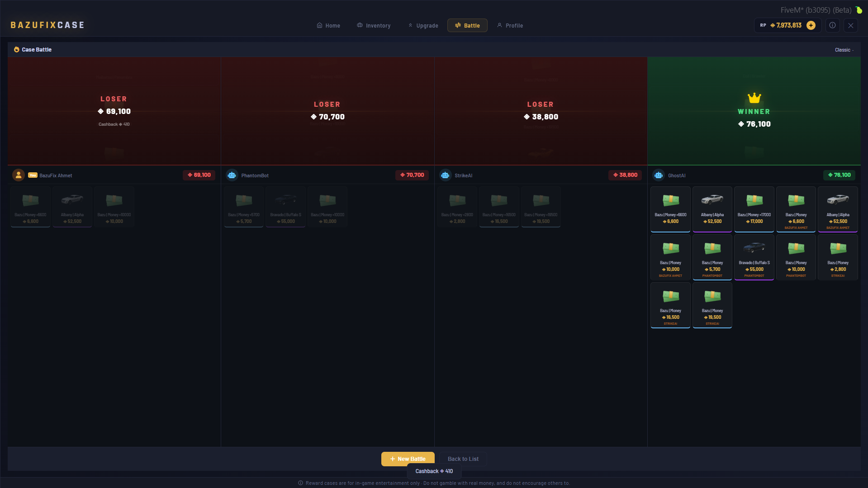This screenshot has height=488, width=868.
Task: Click the RP balance 7,973,813
Action: [x=786, y=25]
